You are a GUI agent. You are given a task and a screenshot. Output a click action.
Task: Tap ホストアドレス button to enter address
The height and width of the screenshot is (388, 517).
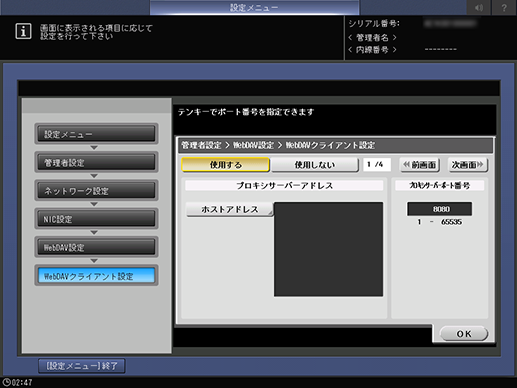pos(230,209)
